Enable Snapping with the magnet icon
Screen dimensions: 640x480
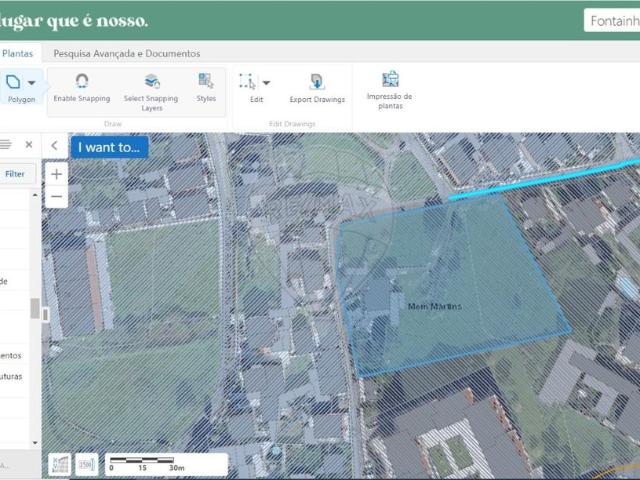tap(82, 87)
